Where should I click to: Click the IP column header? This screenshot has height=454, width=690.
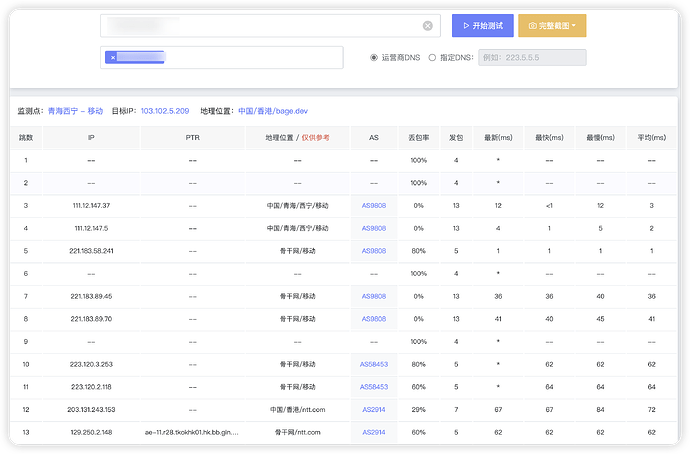tap(91, 138)
